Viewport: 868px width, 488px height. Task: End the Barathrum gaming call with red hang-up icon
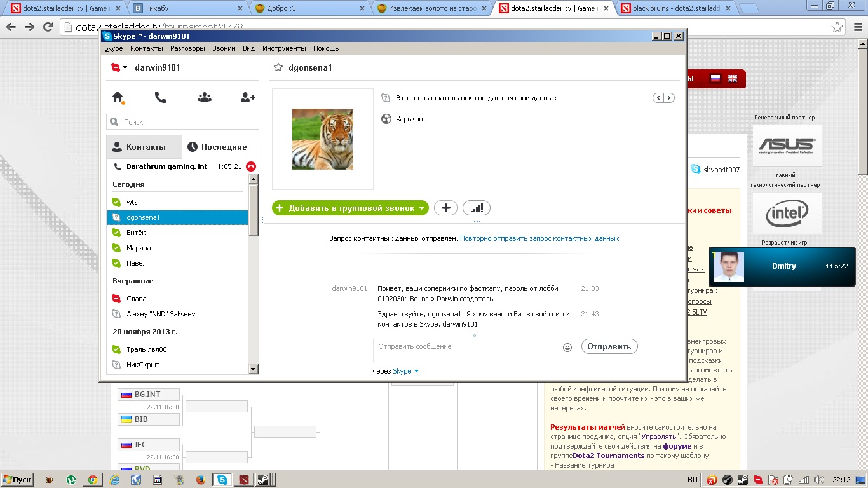pos(250,166)
